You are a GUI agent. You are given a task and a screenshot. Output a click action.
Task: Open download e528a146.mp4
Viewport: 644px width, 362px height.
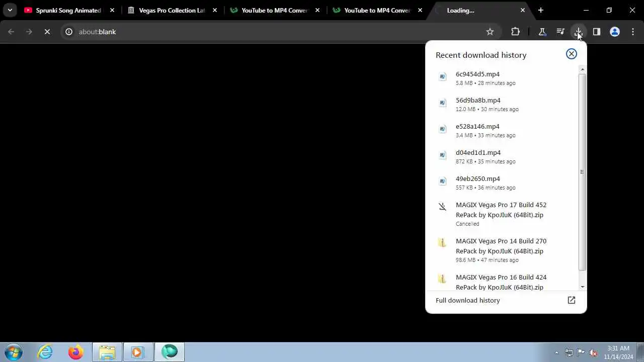(x=502, y=130)
